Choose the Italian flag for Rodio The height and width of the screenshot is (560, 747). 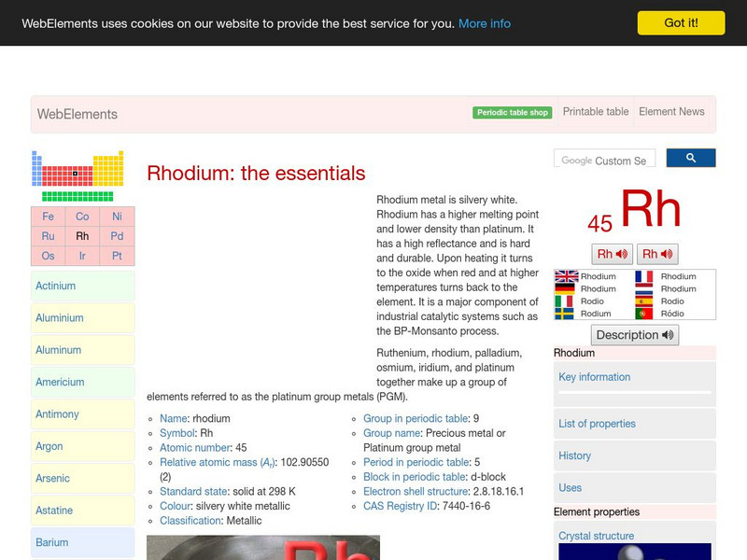click(x=565, y=301)
